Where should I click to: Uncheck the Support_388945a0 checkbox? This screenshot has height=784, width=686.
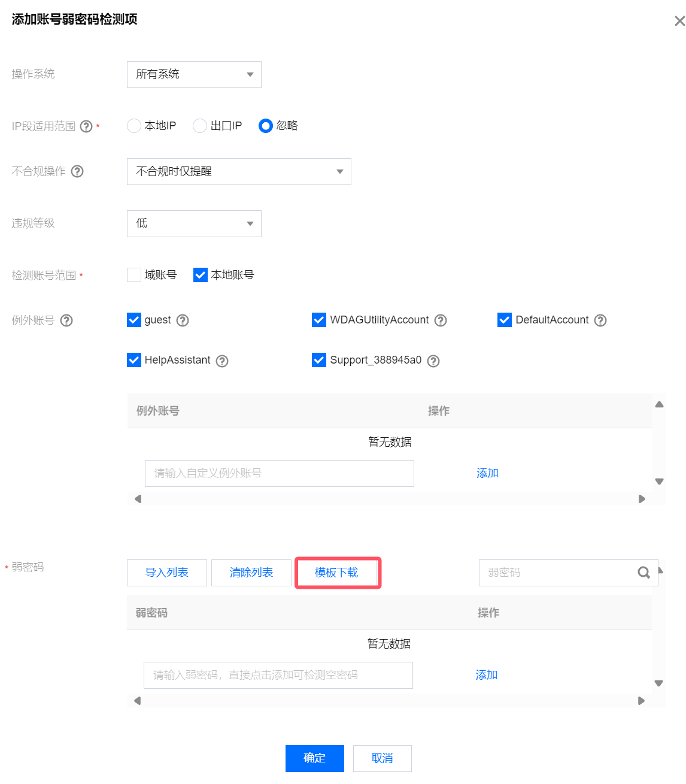click(319, 360)
